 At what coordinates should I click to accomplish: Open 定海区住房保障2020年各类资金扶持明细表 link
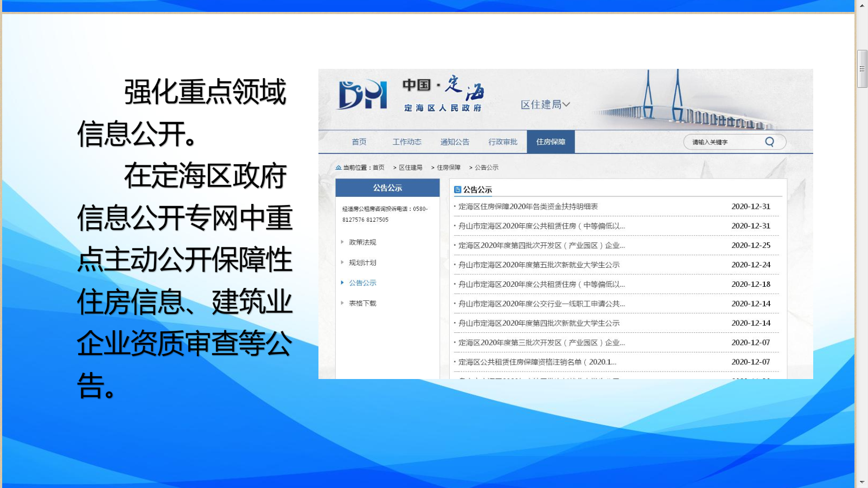click(x=528, y=207)
